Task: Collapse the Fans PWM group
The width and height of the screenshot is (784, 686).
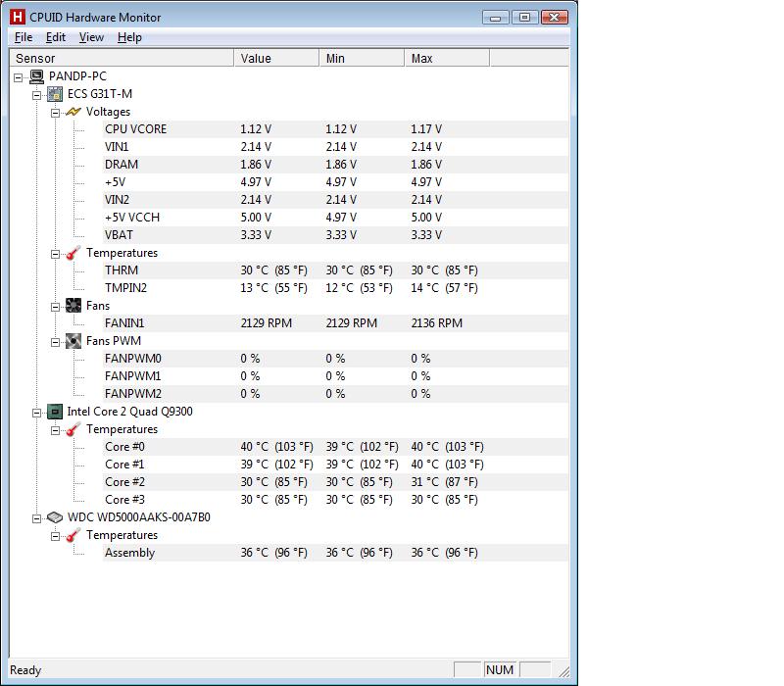Action: pyautogui.click(x=55, y=342)
